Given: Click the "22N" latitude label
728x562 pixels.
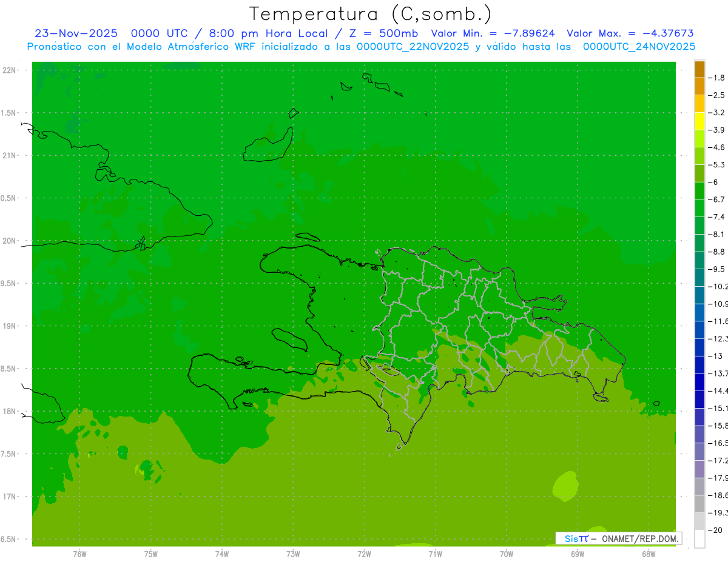Looking at the screenshot, I should [10, 70].
